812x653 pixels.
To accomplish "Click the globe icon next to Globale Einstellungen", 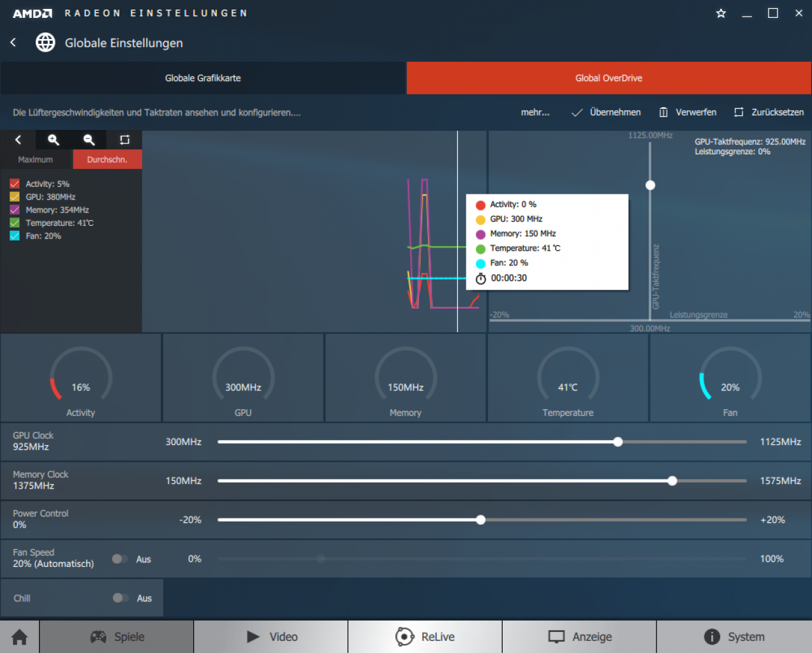I will pos(45,43).
